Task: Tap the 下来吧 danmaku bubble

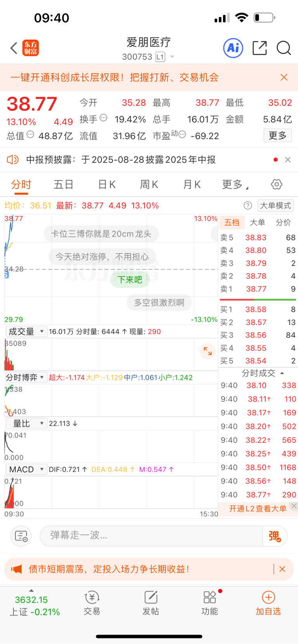Action: pyautogui.click(x=130, y=280)
